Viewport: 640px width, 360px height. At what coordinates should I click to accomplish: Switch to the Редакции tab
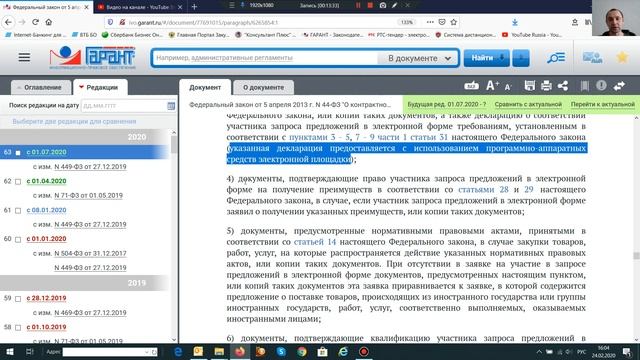[100, 87]
